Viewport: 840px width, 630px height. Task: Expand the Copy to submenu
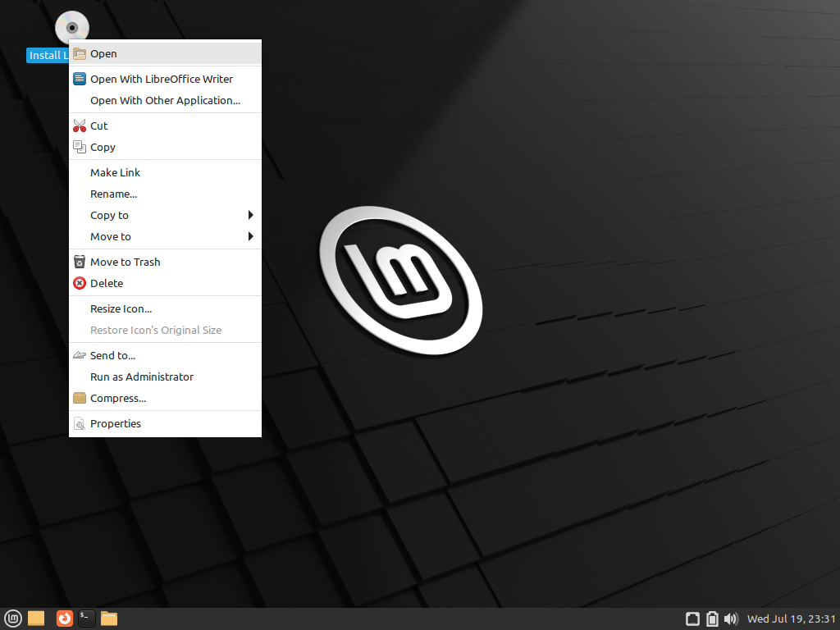(165, 216)
